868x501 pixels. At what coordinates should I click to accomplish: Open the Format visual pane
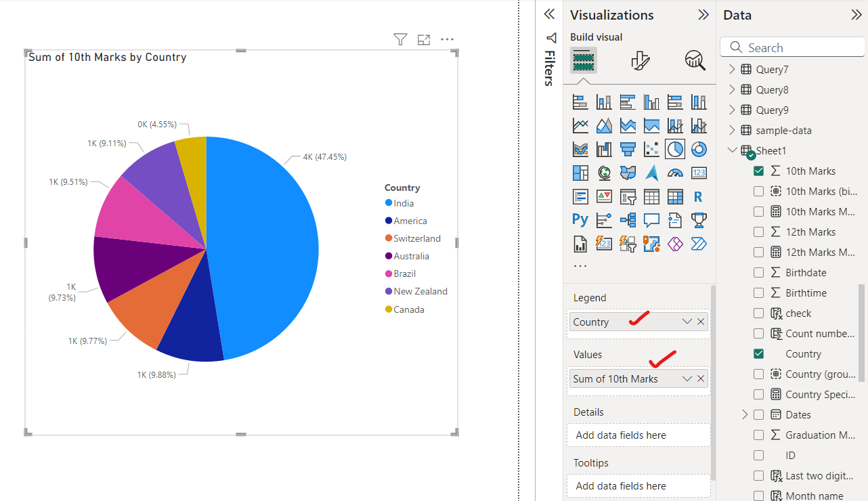(639, 60)
